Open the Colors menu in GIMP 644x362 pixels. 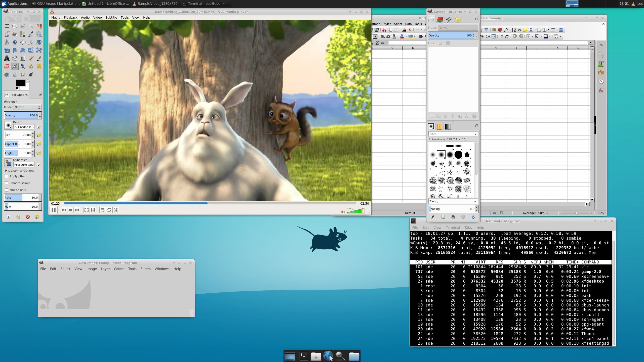pyautogui.click(x=119, y=269)
